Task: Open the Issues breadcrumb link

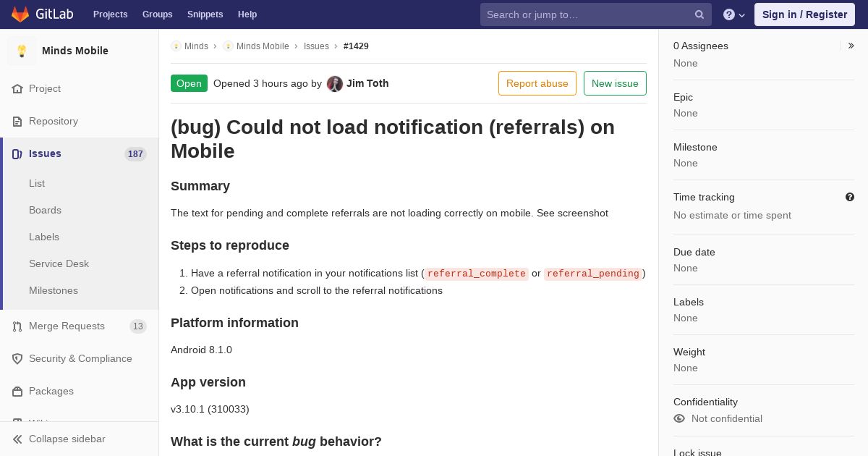Action: (316, 46)
